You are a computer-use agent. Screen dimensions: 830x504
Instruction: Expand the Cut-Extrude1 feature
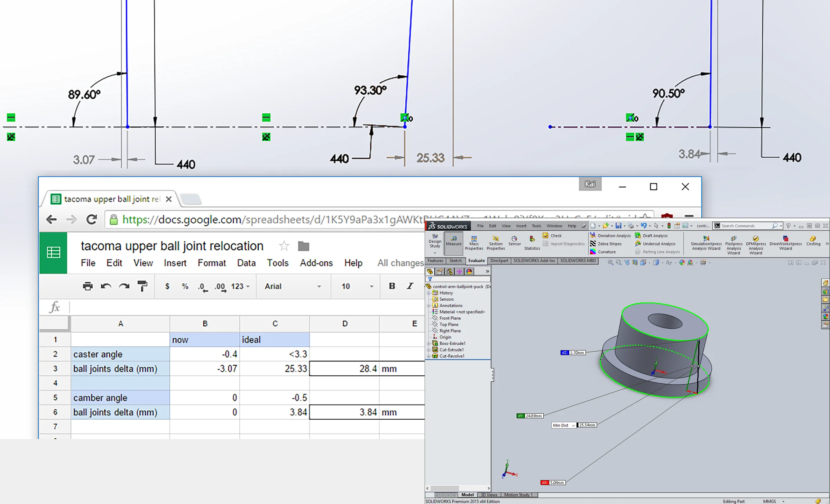429,350
